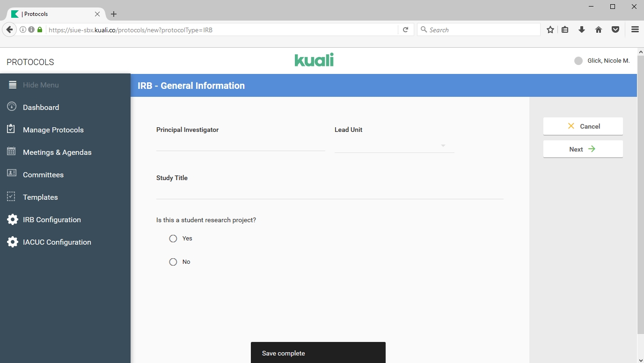Image resolution: width=644 pixels, height=363 pixels.
Task: Click the Hide Menu hamburger icon
Action: coord(13,85)
